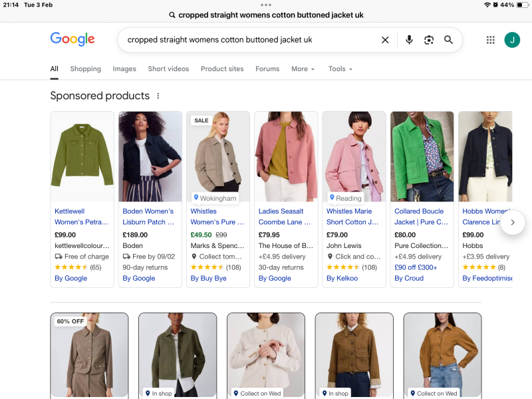Tap the Reading location pin badge
Screen dimensions: 532x399
[345, 198]
